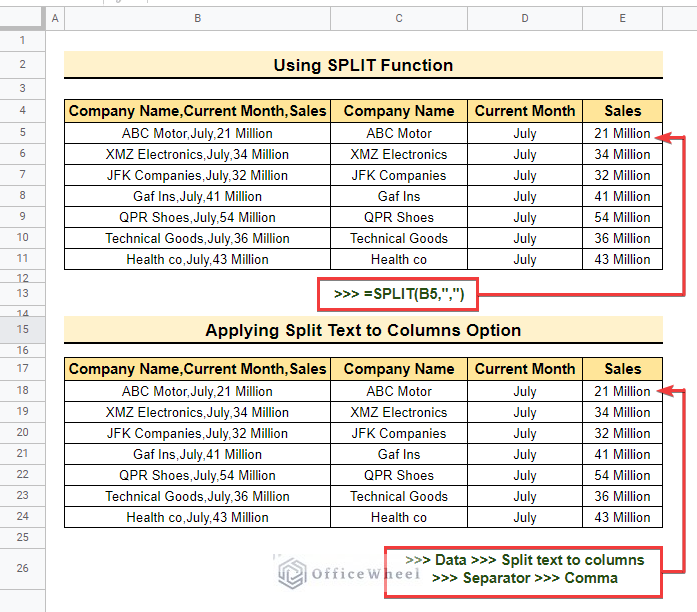Select column D header
697x612 pixels.
pyautogui.click(x=525, y=18)
